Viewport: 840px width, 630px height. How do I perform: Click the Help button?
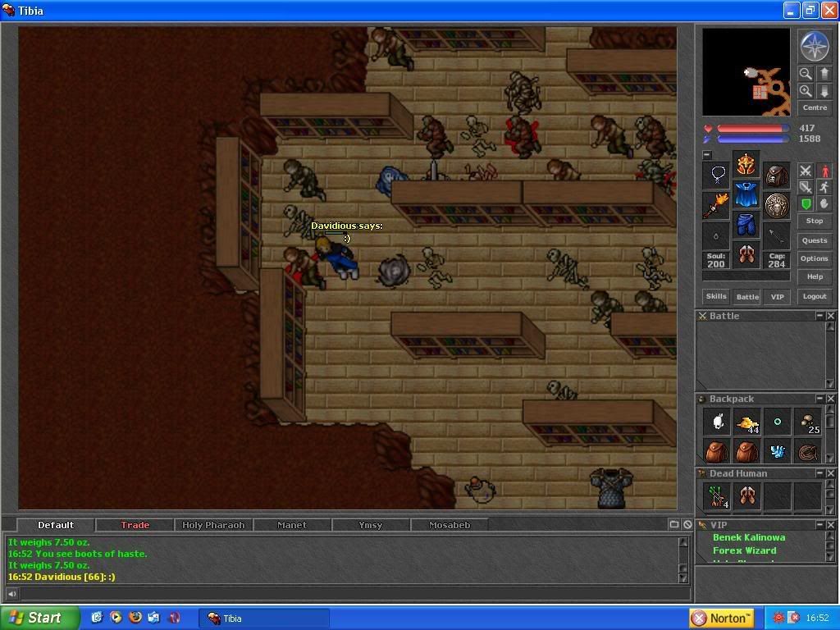(815, 277)
